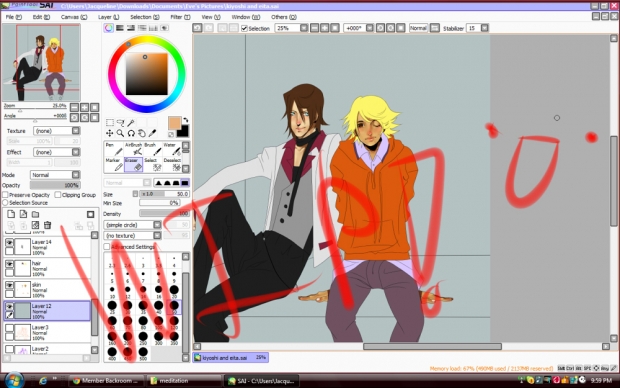
Task: Zoom in using navigator plus button
Action: click(85, 107)
